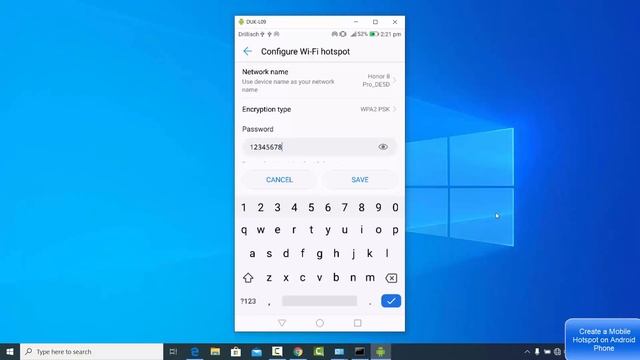Click the Create a Mobile Hotspot caption

pyautogui.click(x=603, y=340)
